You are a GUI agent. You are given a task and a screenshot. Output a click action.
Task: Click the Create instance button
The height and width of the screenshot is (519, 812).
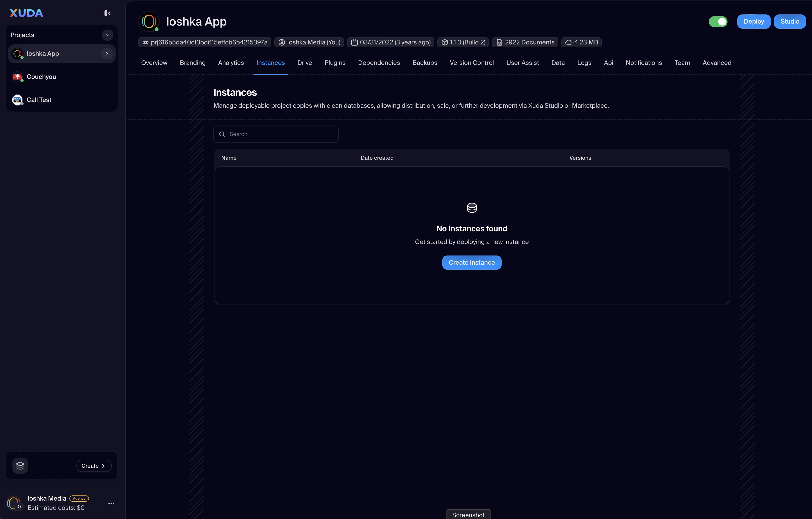(x=471, y=263)
